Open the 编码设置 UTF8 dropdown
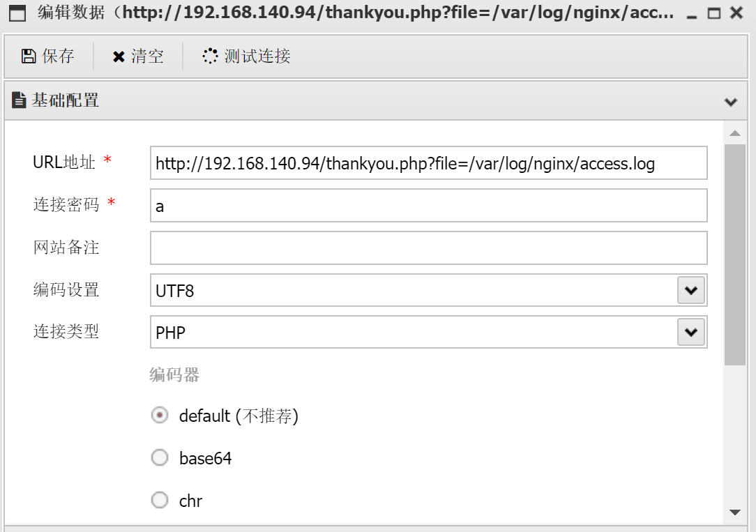 click(x=690, y=290)
